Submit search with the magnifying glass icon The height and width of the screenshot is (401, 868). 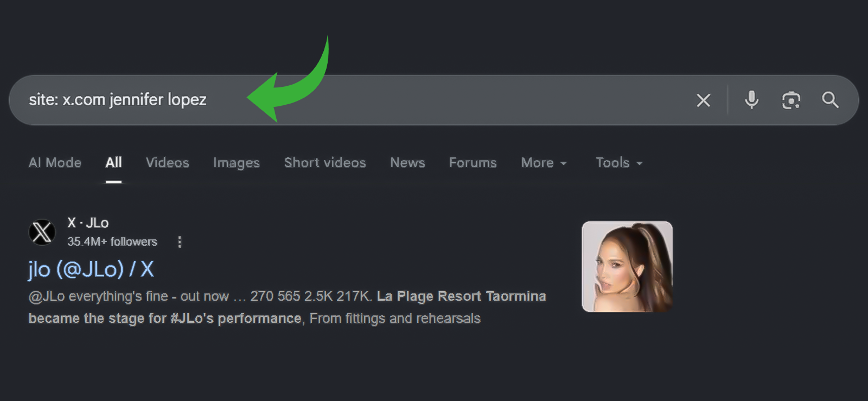coord(830,100)
